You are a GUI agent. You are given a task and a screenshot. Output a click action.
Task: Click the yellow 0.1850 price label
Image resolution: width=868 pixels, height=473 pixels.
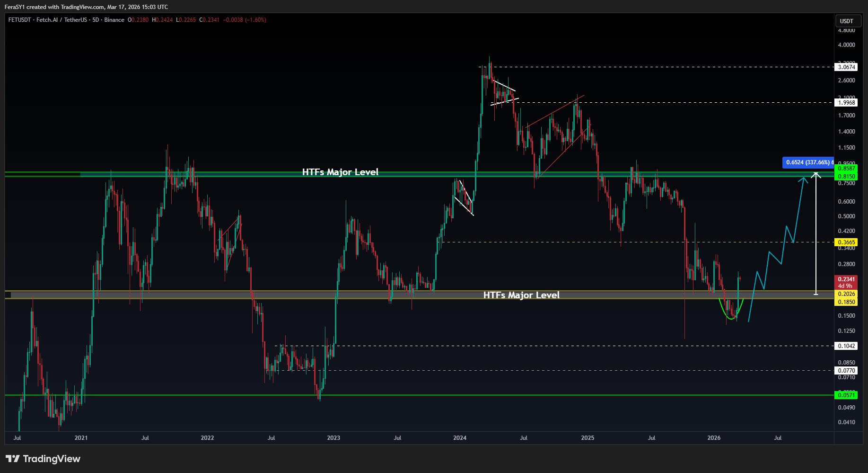tap(847, 302)
